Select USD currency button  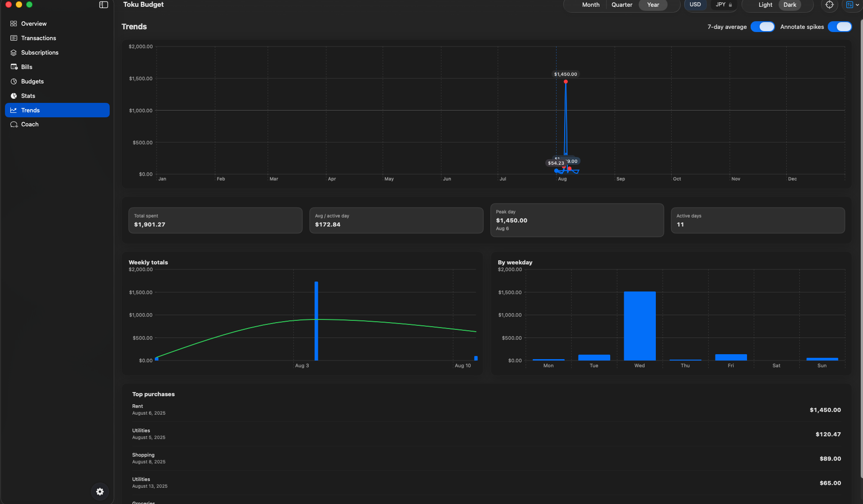point(695,5)
